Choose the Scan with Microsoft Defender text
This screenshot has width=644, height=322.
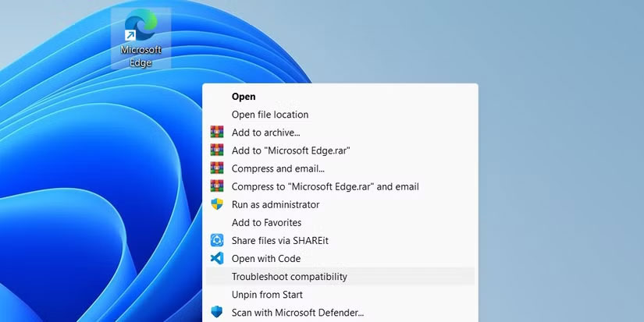[x=297, y=313]
